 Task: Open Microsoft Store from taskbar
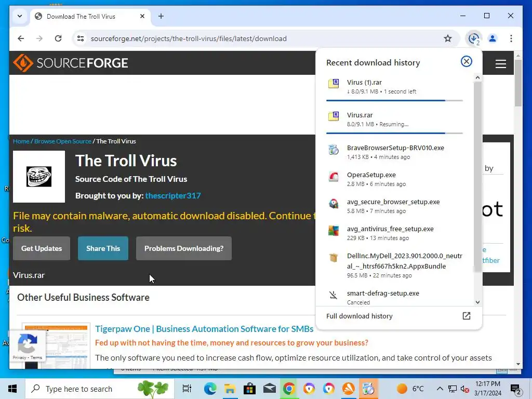click(249, 389)
